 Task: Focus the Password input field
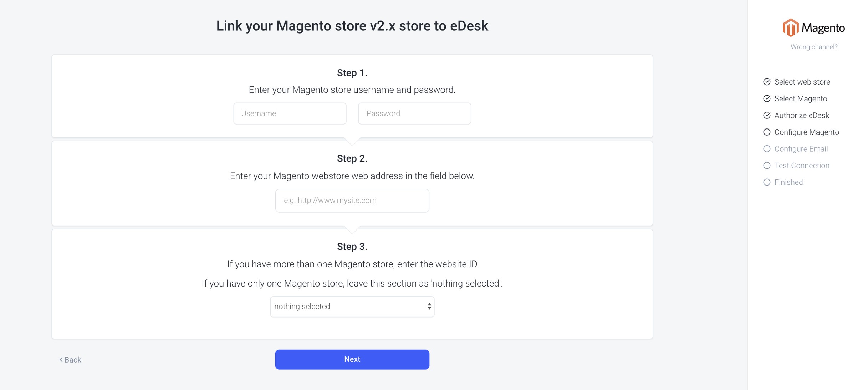pyautogui.click(x=414, y=114)
